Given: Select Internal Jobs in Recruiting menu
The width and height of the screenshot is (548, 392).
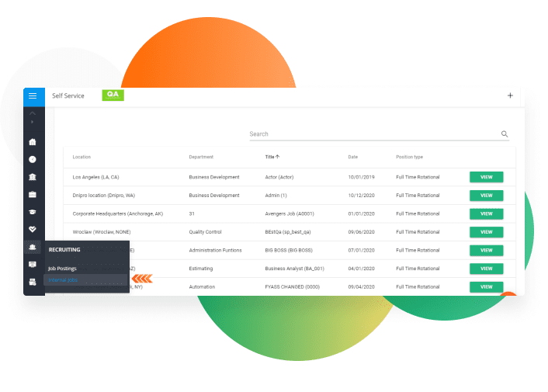Looking at the screenshot, I should click(63, 279).
